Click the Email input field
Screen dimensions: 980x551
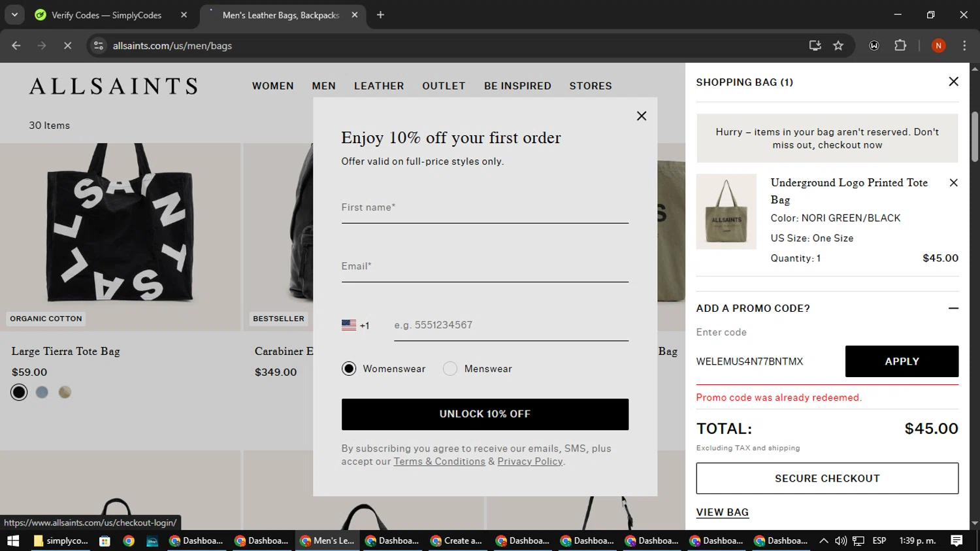click(x=485, y=267)
